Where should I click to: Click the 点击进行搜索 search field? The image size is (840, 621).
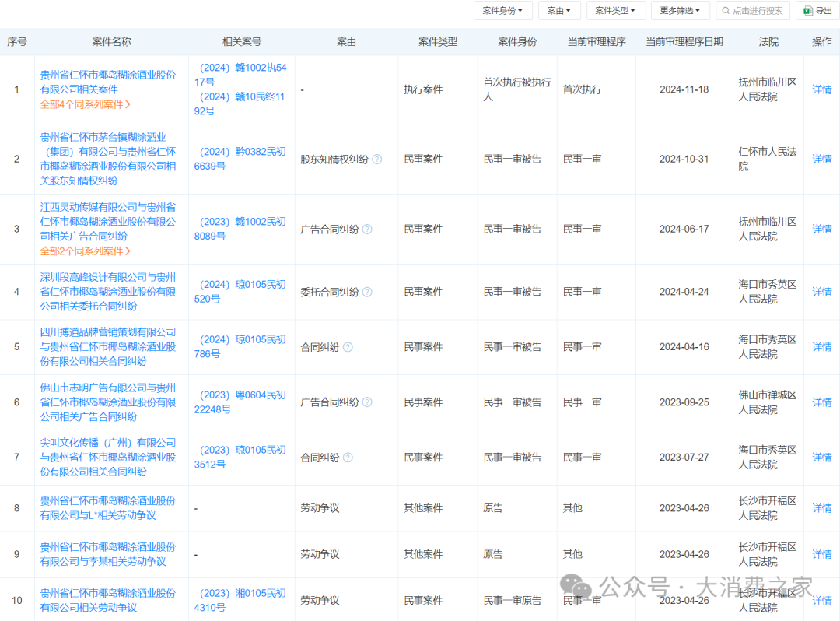tap(753, 10)
